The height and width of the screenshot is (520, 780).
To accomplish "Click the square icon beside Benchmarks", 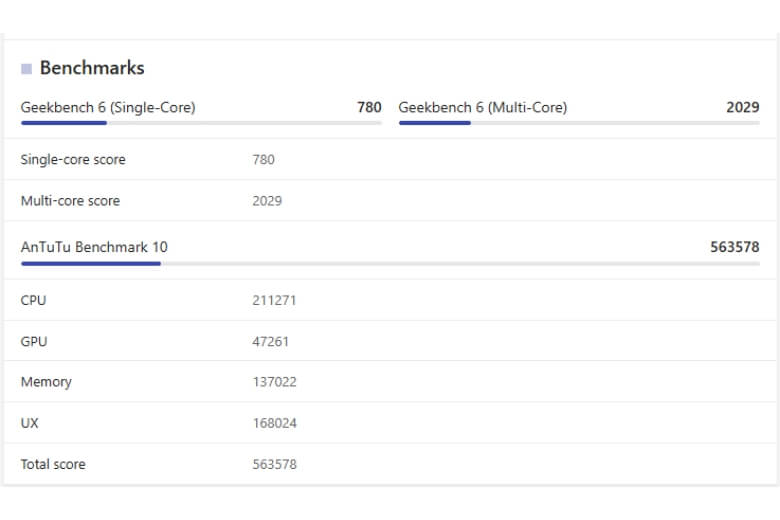I will coord(26,69).
